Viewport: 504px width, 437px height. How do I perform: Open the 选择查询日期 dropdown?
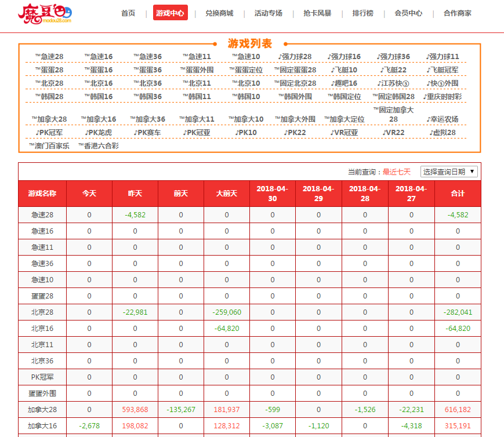(x=449, y=172)
